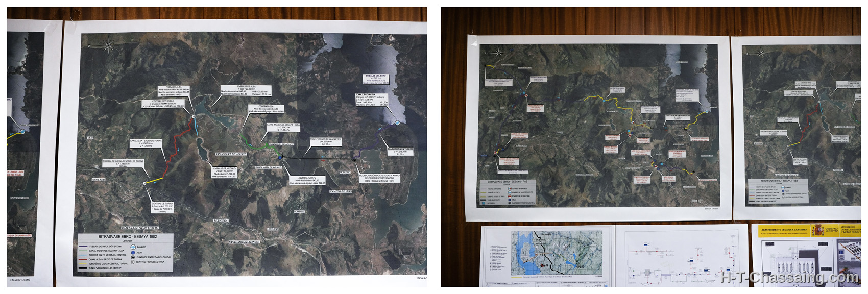
Task: Click the Embalse de Mediajo label box
Action: (224, 172)
